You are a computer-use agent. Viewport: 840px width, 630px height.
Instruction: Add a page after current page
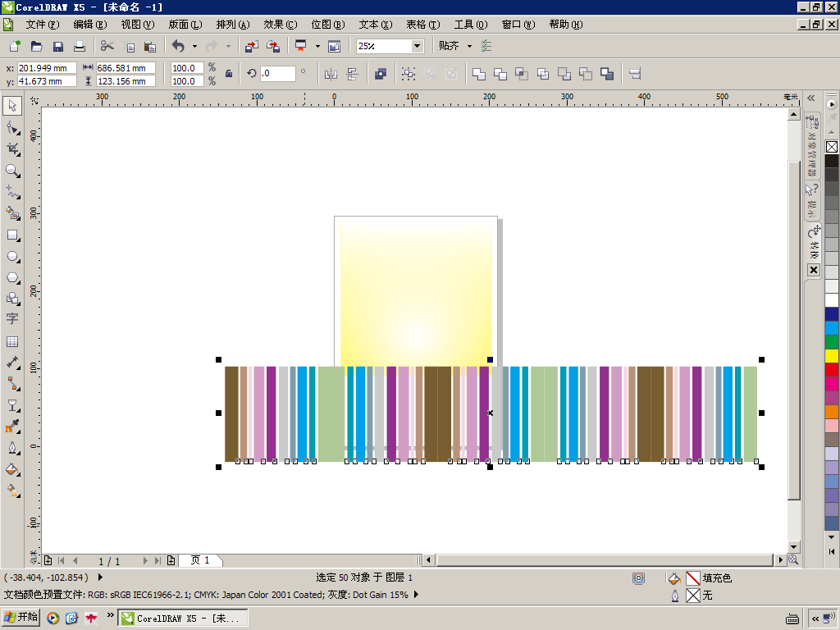tap(171, 560)
